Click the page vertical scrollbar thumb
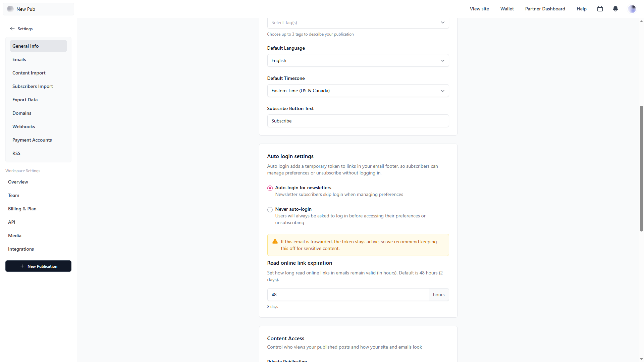This screenshot has width=644, height=362. coord(641,168)
